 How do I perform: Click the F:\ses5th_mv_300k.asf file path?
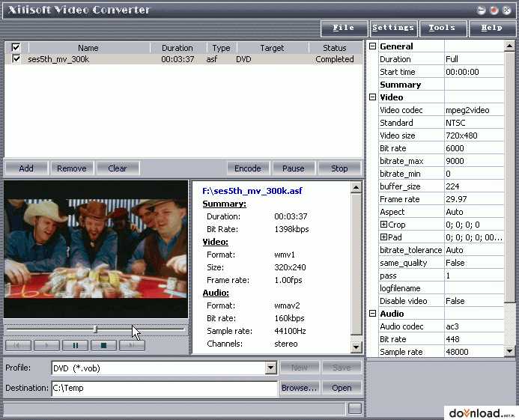tap(252, 191)
